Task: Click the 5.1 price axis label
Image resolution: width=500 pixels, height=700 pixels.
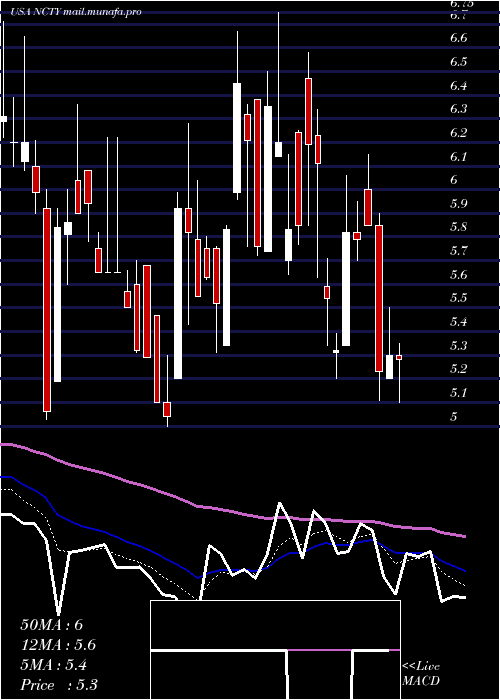Action: (458, 393)
